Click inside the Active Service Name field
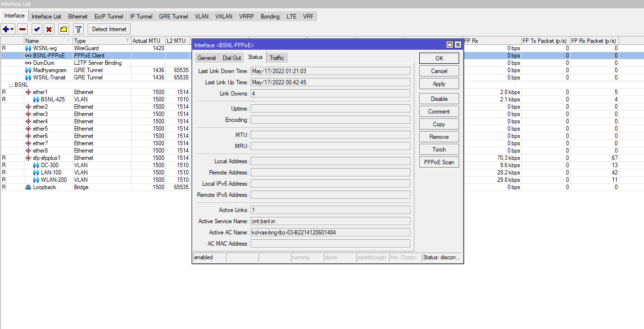Image resolution: width=644 pixels, height=329 pixels. pos(330,221)
